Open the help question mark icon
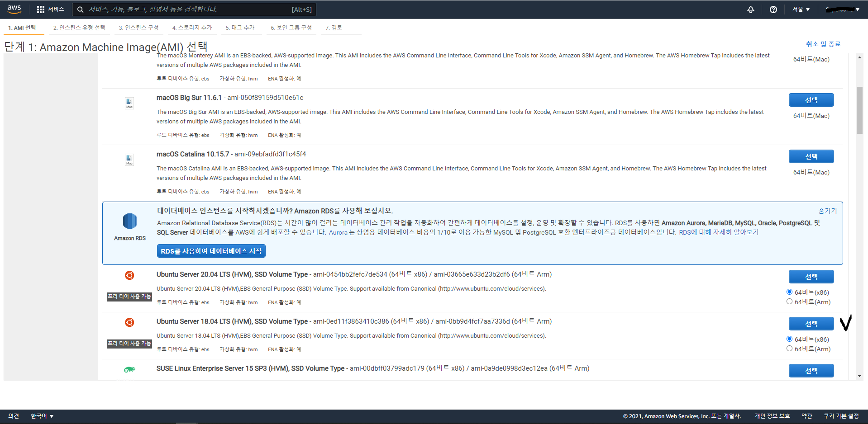The image size is (868, 424). 773,9
